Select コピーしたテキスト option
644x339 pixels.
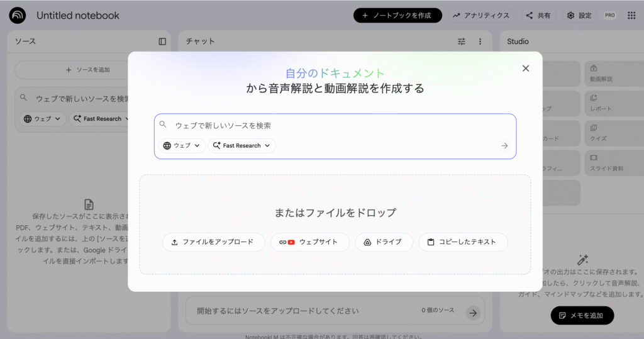click(x=462, y=242)
